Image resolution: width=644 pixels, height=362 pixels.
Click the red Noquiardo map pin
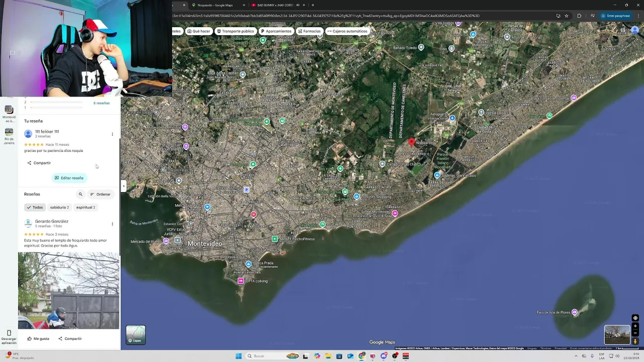pyautogui.click(x=411, y=143)
